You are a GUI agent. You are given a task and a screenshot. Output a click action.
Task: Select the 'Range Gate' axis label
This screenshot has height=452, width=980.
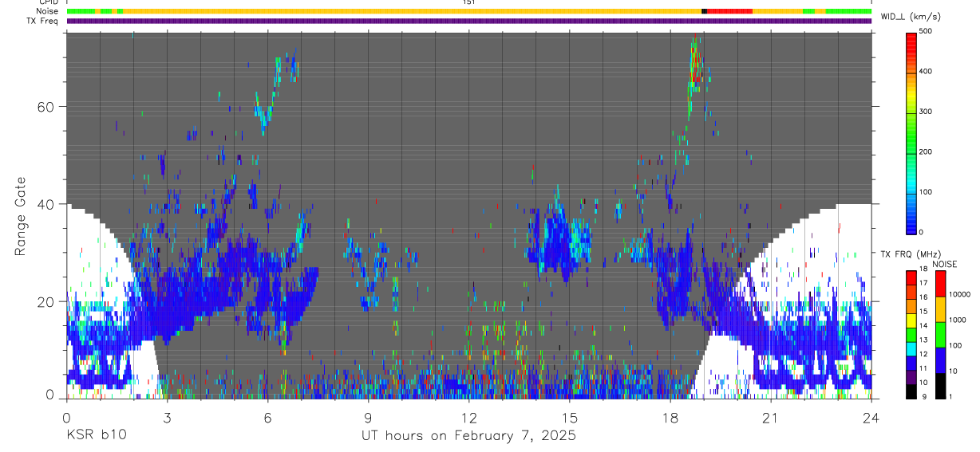click(22, 216)
